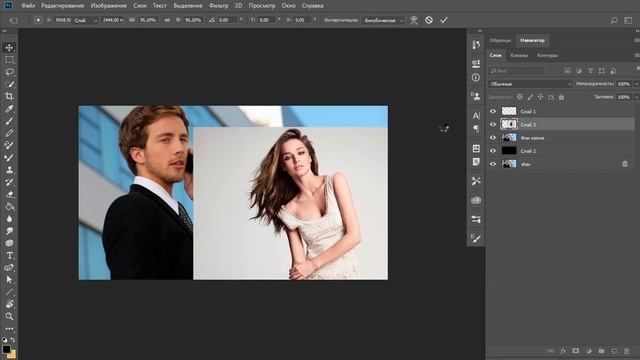Switch to the Каналы tab
This screenshot has height=360, width=640.
(519, 55)
